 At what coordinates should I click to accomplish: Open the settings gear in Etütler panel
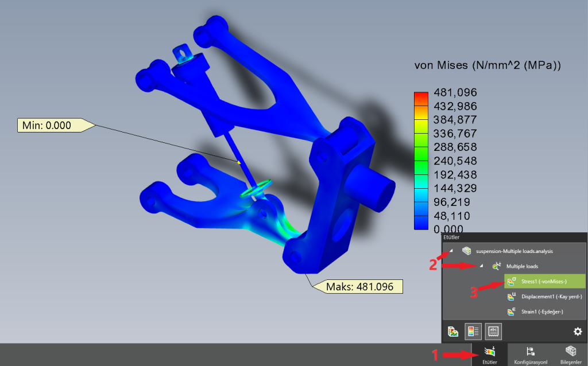[x=578, y=332]
